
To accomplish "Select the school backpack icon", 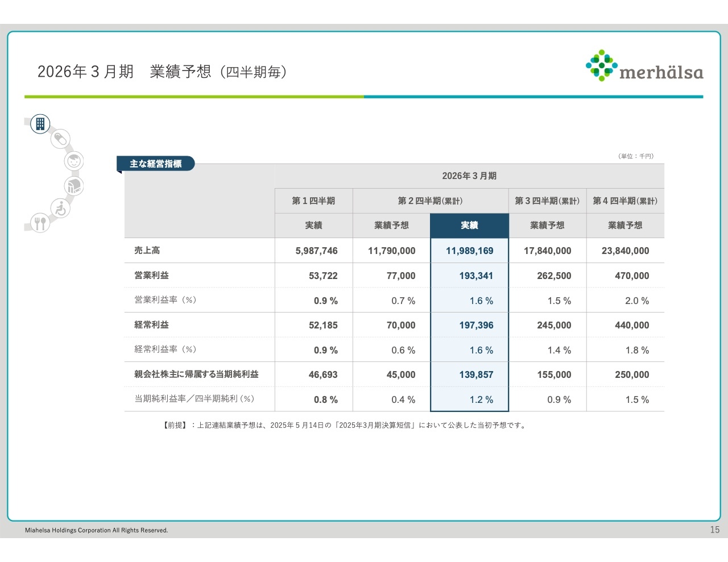I will pyautogui.click(x=74, y=186).
